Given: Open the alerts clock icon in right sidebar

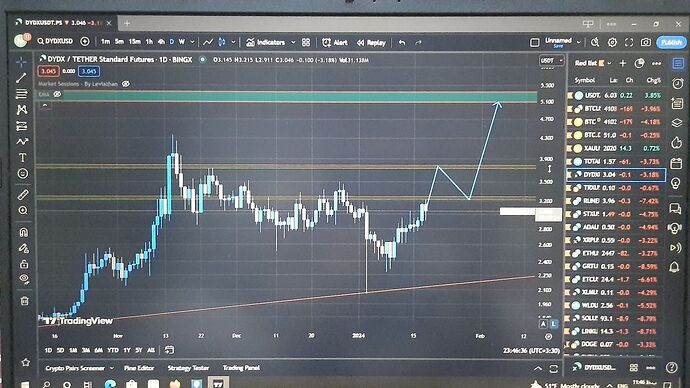Looking at the screenshot, I should point(677,83).
